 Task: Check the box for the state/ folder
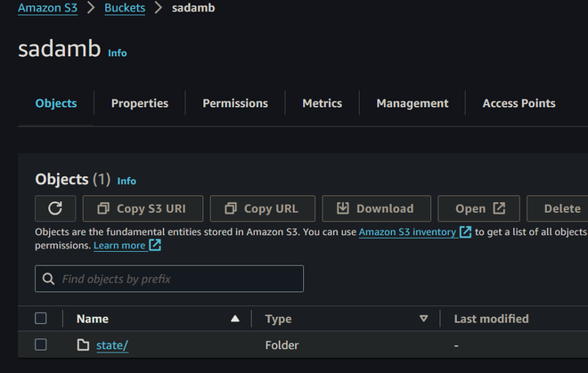tap(41, 345)
